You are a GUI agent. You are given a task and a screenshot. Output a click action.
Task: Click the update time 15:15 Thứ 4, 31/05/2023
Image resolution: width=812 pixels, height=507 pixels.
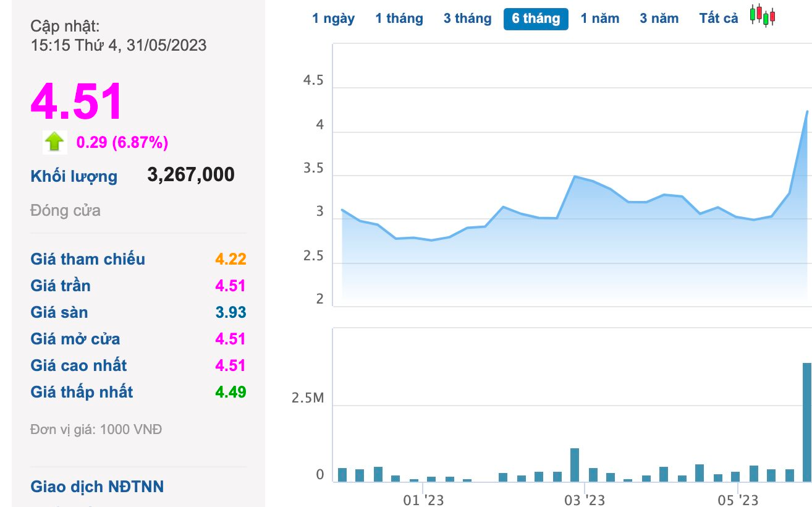click(119, 45)
